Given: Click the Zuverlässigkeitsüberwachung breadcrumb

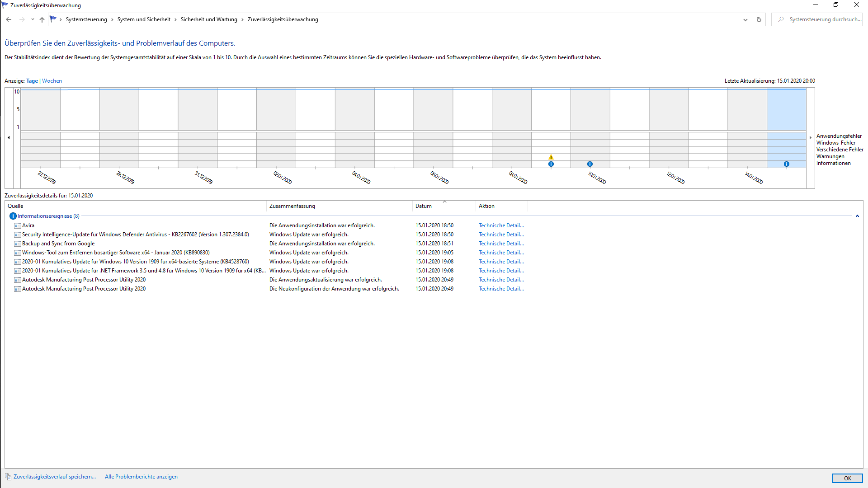Looking at the screenshot, I should (283, 19).
